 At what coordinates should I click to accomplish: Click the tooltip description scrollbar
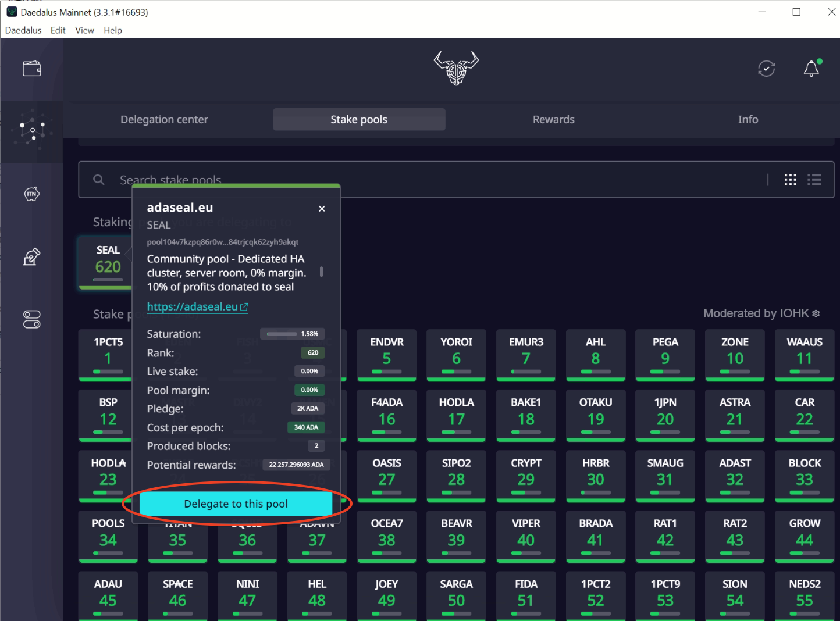coord(321,272)
